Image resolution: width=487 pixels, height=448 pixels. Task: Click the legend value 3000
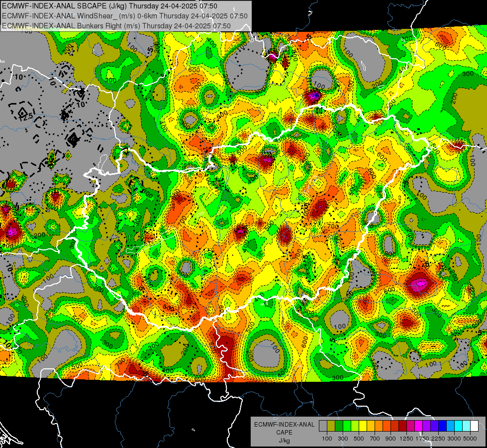coord(454,439)
